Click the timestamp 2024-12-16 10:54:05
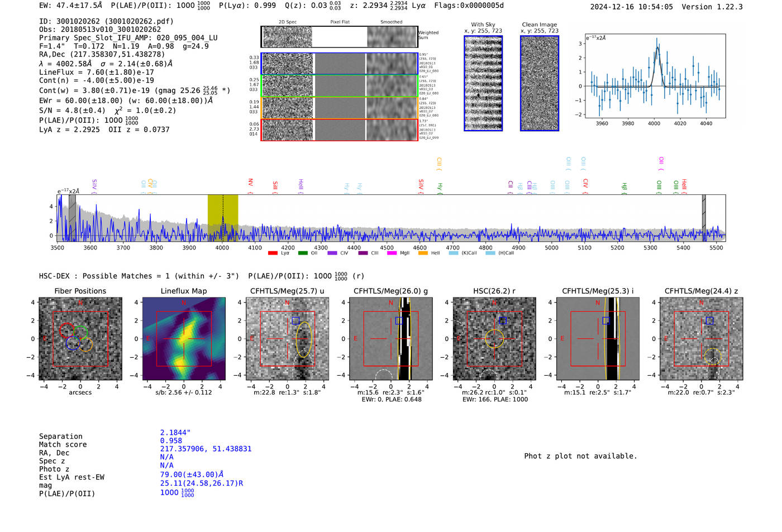The image size is (782, 532). coord(632,7)
